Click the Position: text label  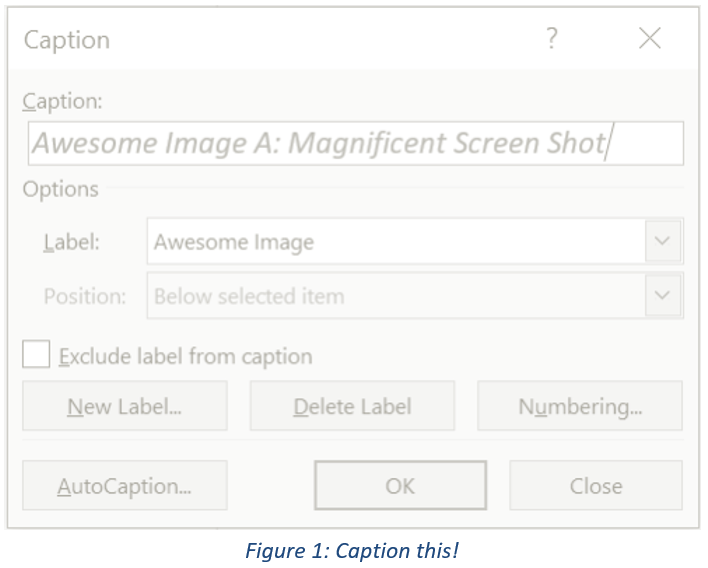85,297
